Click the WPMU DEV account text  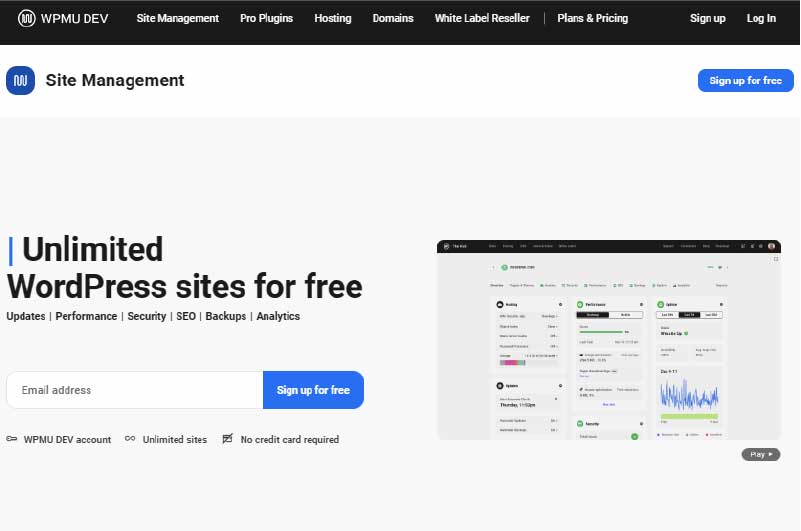(67, 440)
